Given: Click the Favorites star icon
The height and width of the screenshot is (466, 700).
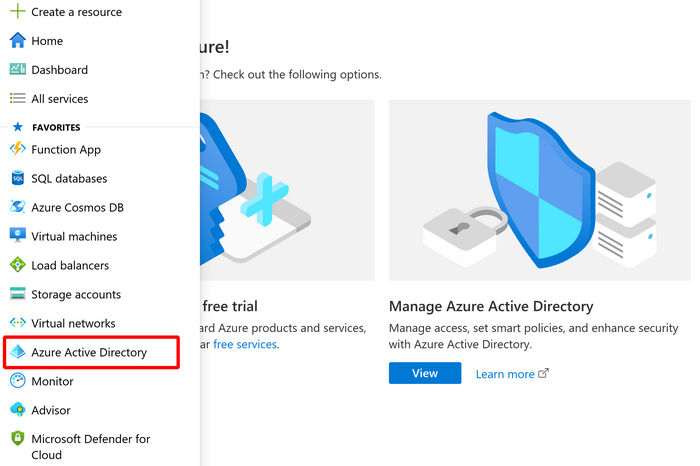Looking at the screenshot, I should [x=17, y=128].
